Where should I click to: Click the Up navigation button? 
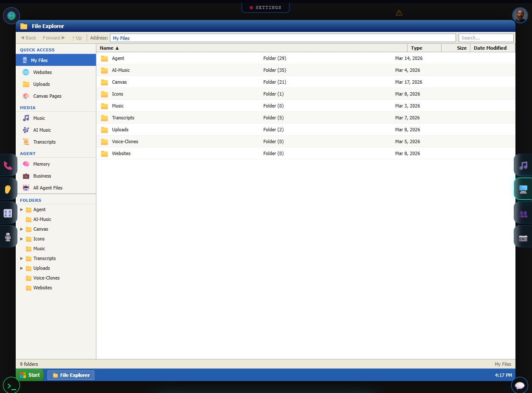[77, 38]
